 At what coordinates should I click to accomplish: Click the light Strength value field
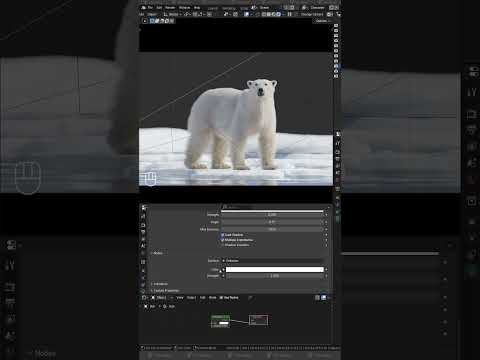click(275, 276)
